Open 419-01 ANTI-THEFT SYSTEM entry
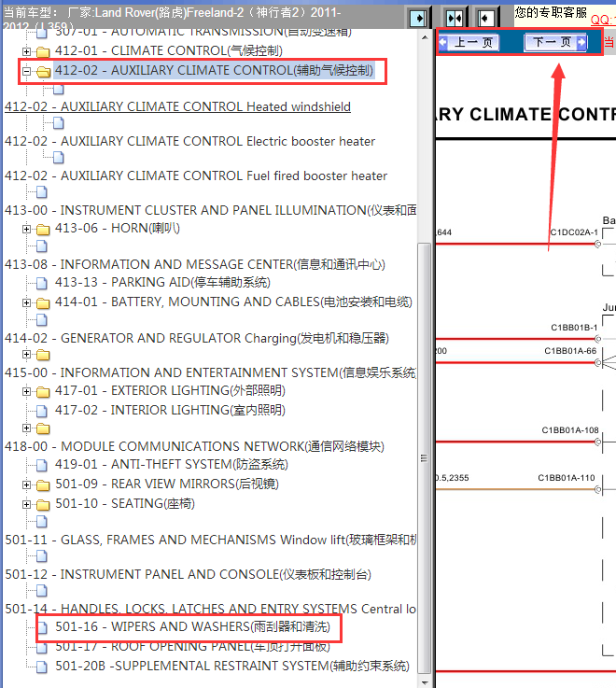The height and width of the screenshot is (688, 616). [172, 464]
